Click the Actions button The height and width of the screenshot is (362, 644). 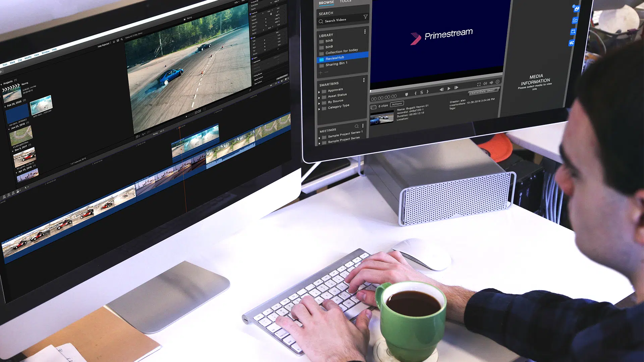point(397,104)
